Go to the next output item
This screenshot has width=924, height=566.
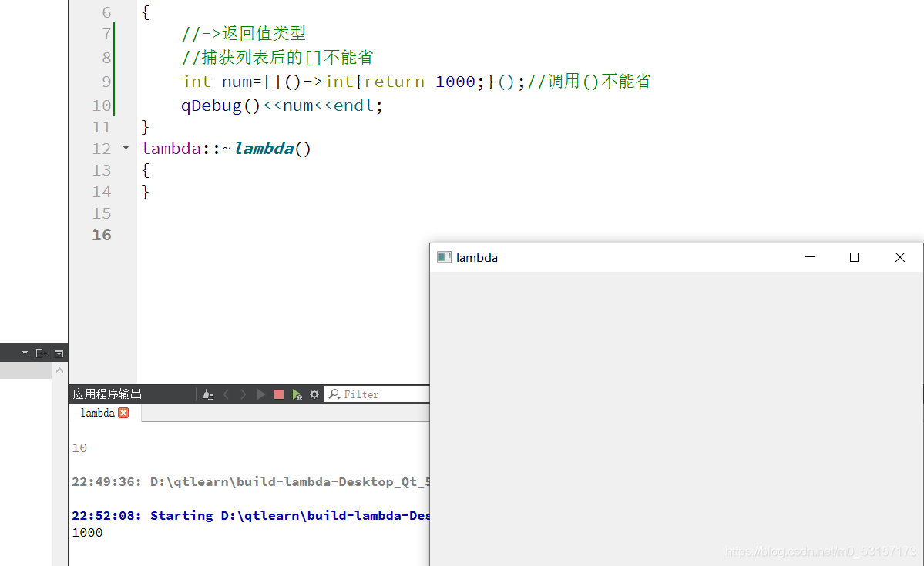(243, 394)
